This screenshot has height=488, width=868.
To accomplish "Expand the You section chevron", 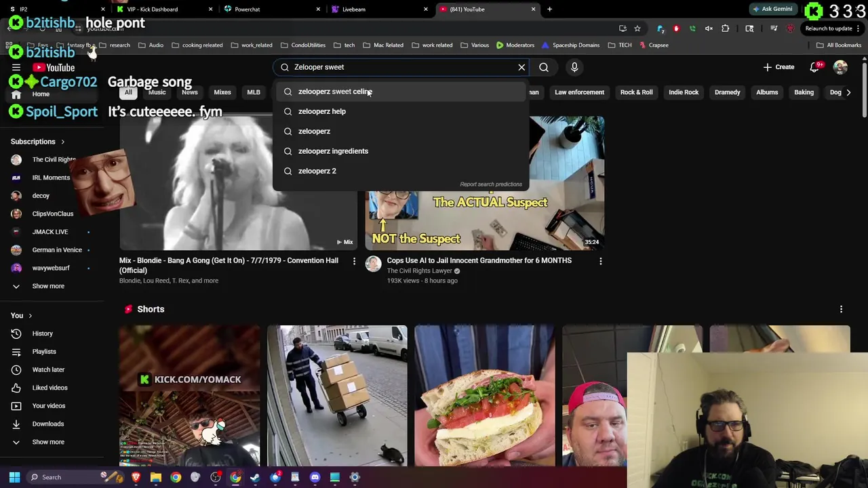I will 30,316.
